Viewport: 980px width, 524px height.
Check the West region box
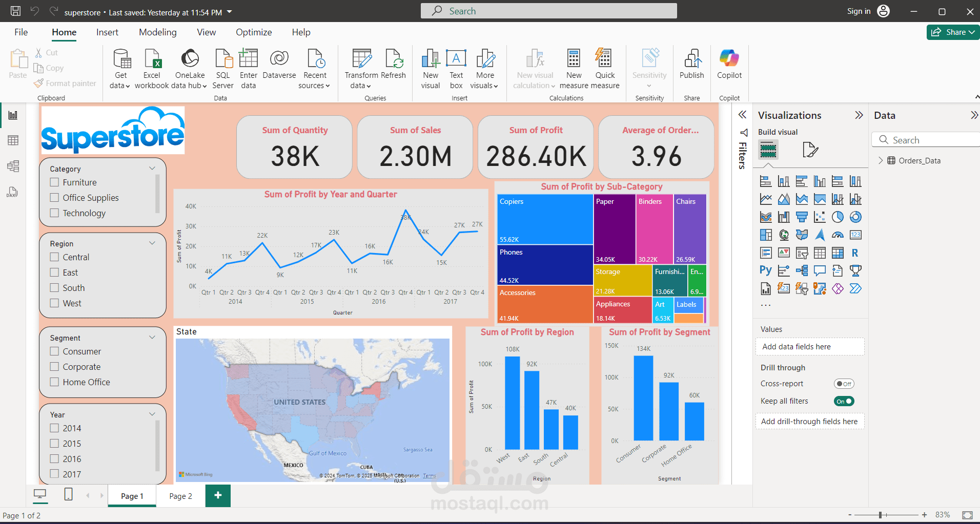(x=54, y=303)
